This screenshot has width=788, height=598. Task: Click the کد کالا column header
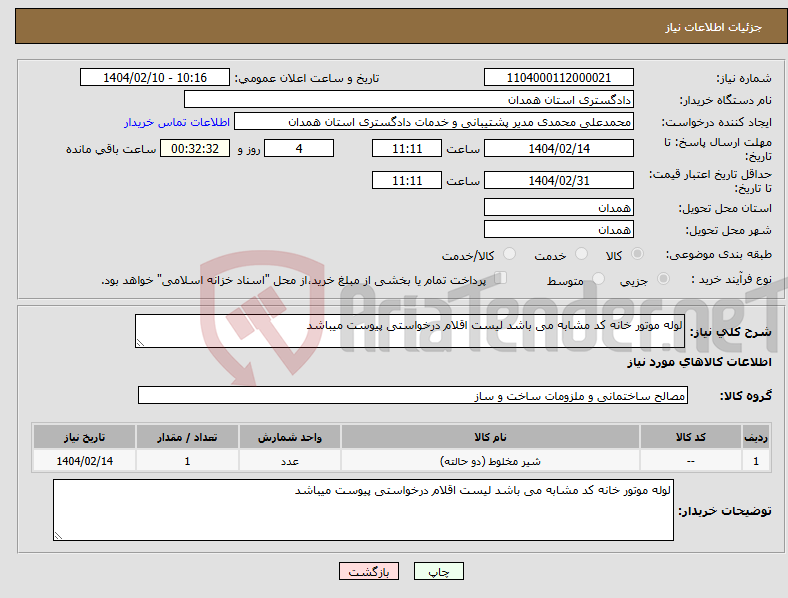[691, 437]
